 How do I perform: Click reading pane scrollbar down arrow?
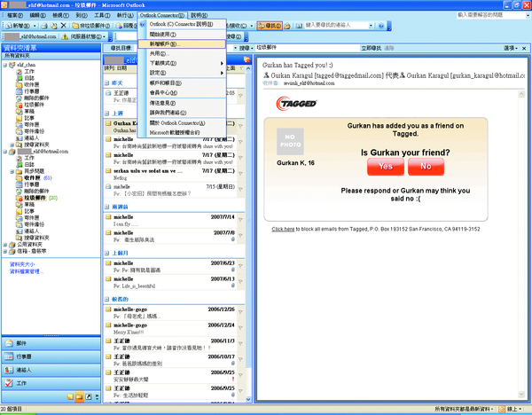click(x=521, y=394)
